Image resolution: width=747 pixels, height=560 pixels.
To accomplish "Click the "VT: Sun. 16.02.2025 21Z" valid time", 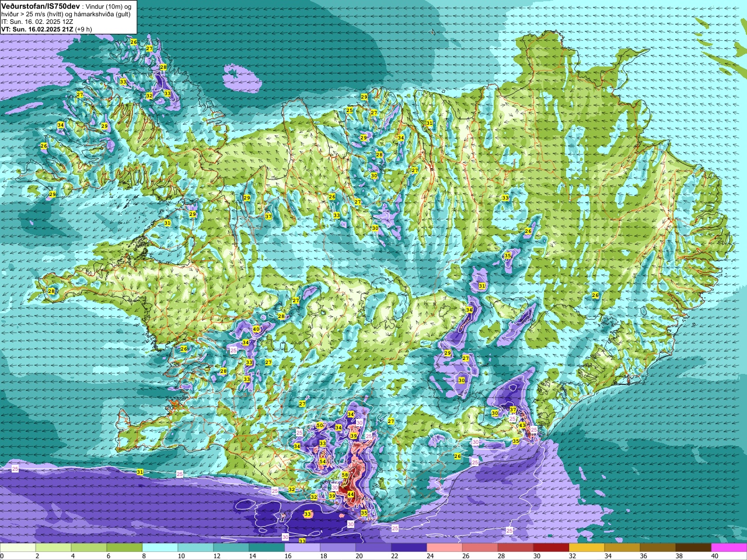I will click(x=37, y=29).
